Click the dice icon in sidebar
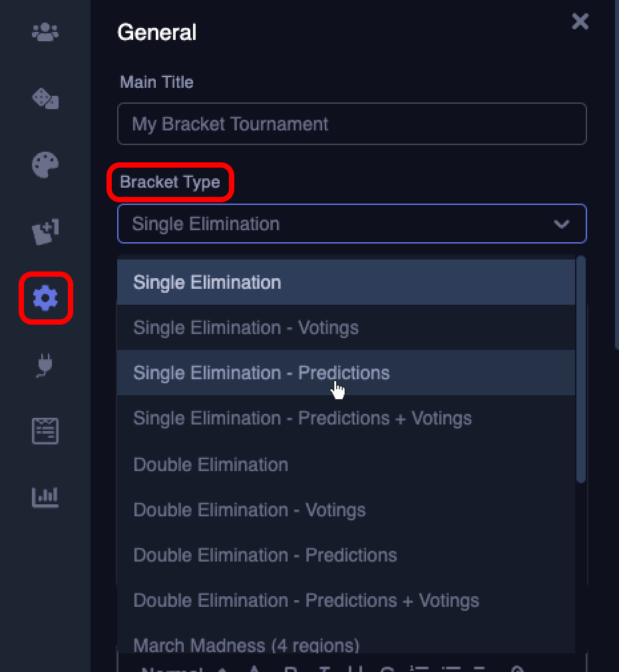 point(45,99)
